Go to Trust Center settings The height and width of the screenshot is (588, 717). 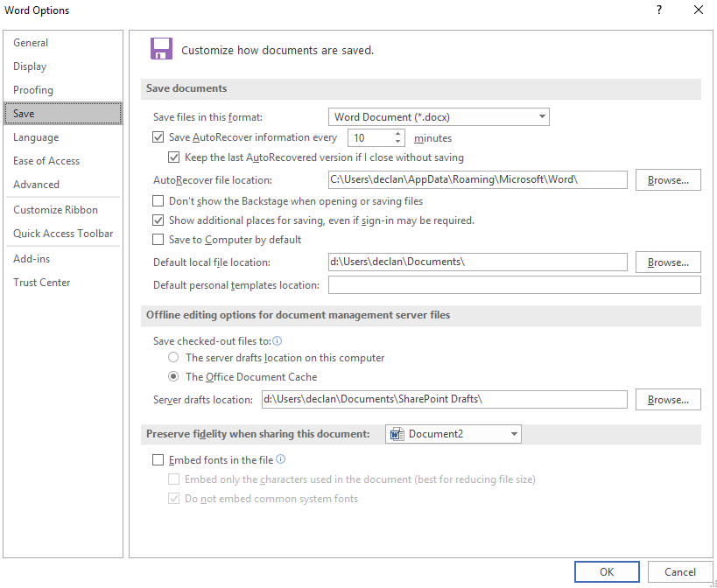(x=42, y=283)
